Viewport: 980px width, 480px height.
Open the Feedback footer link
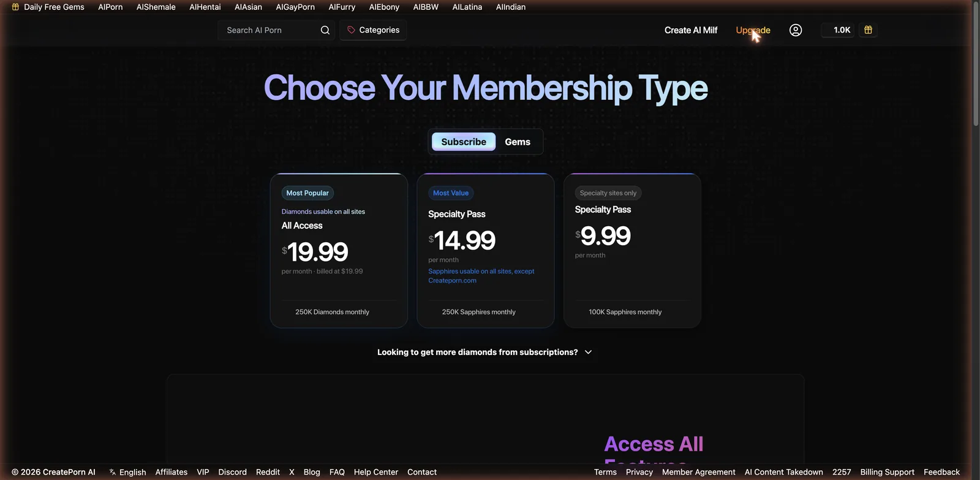pyautogui.click(x=941, y=472)
